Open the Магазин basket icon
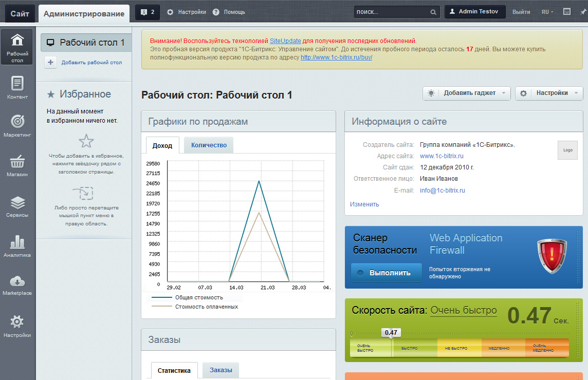Screen dimensions: 588x380 (17, 162)
